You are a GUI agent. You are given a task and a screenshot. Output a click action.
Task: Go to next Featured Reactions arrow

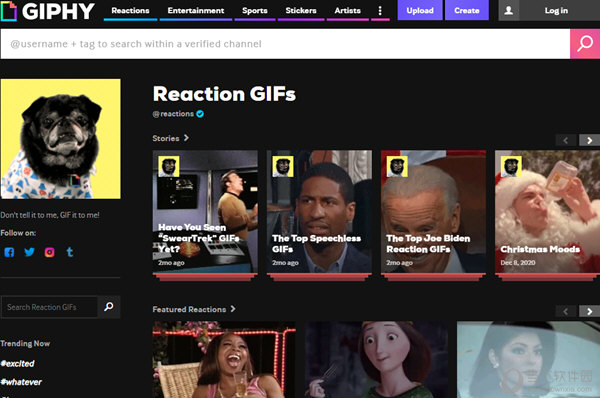(x=589, y=312)
